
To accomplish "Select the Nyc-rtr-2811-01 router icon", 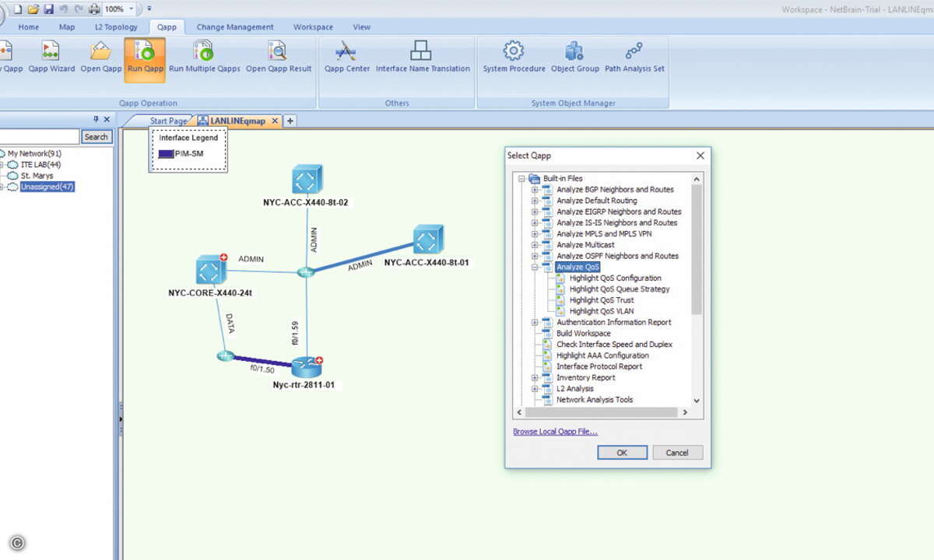I will (x=307, y=366).
